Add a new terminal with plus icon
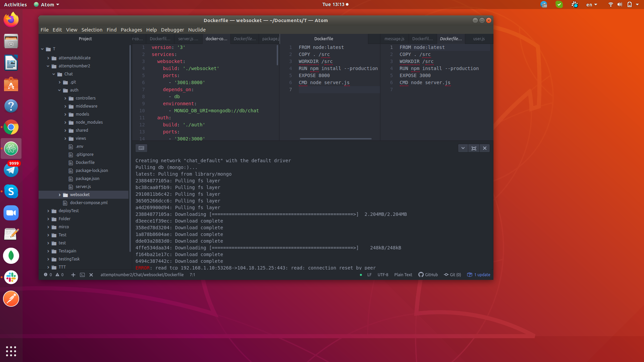 click(73, 275)
